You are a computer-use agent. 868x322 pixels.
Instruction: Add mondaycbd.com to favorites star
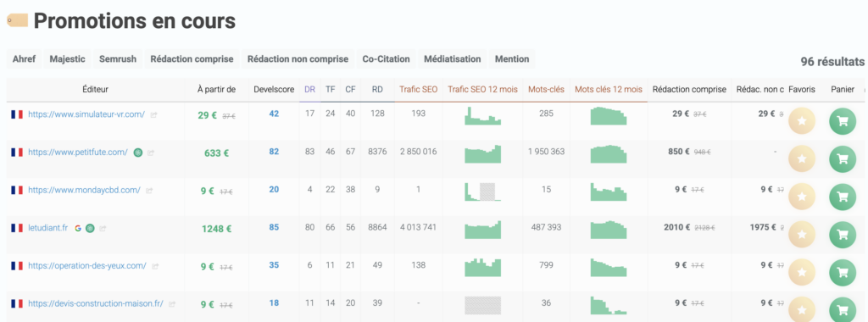(x=801, y=197)
